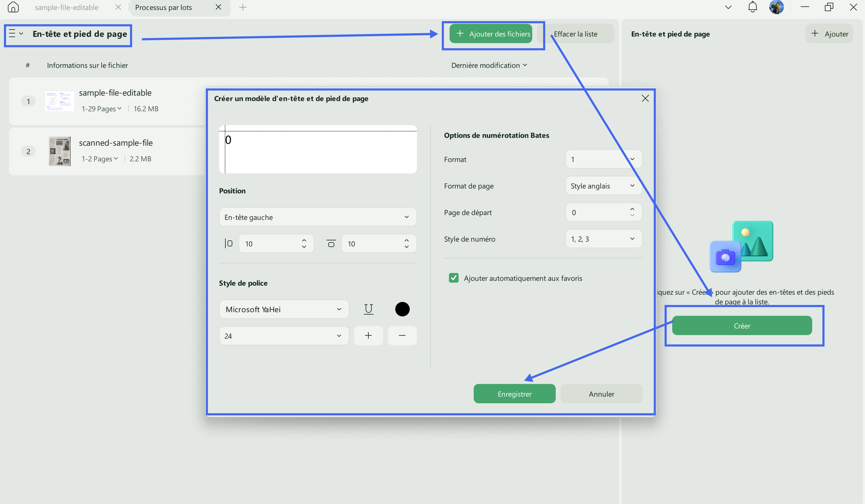Click the Informations sur le fichier header
This screenshot has width=865, height=504.
[x=87, y=65]
